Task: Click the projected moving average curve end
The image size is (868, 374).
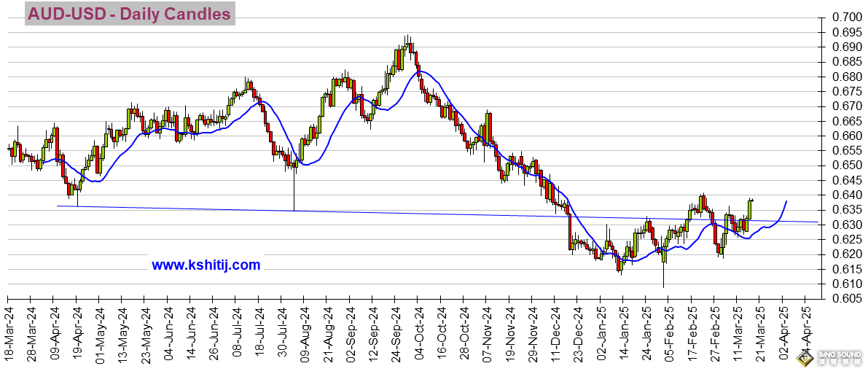Action: (786, 202)
